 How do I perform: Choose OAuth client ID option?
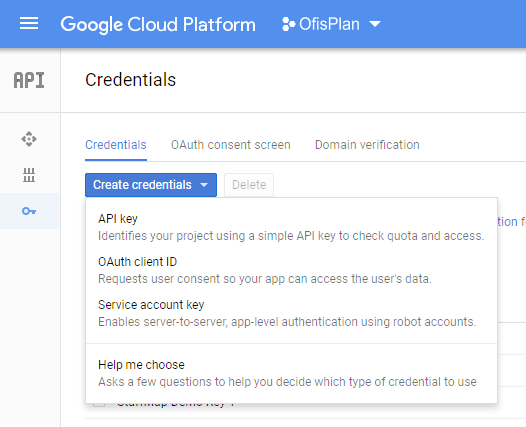tap(291, 270)
